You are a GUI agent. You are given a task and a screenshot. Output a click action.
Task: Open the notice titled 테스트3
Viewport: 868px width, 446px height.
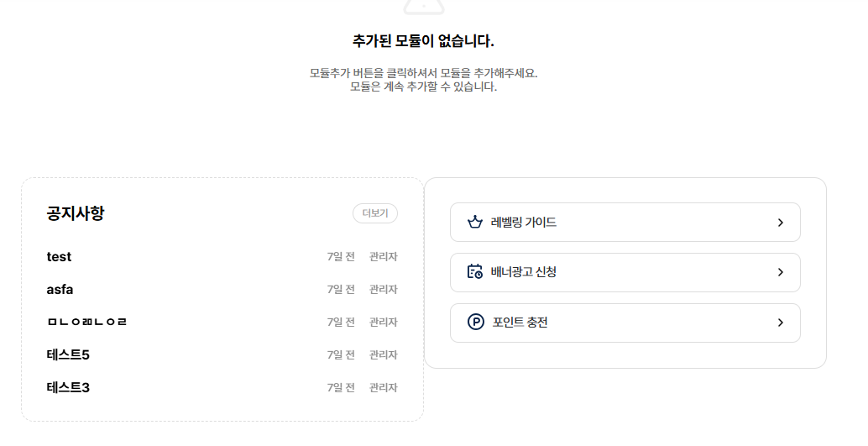68,387
